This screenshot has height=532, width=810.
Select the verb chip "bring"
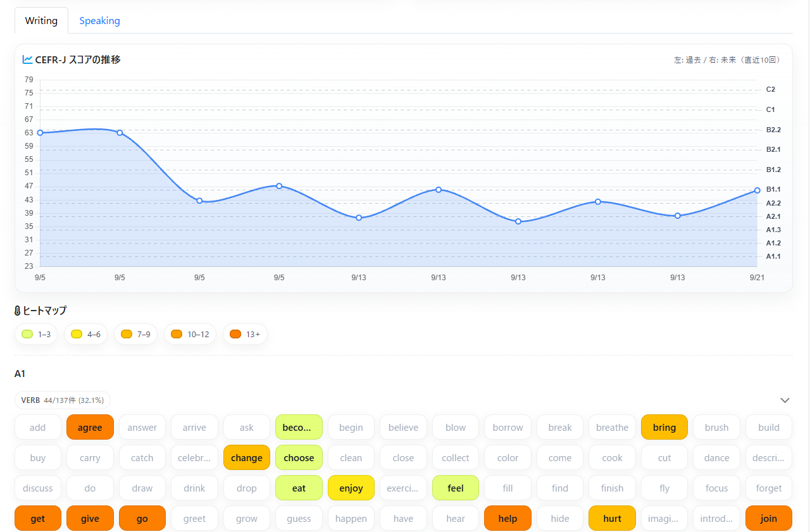pyautogui.click(x=664, y=428)
